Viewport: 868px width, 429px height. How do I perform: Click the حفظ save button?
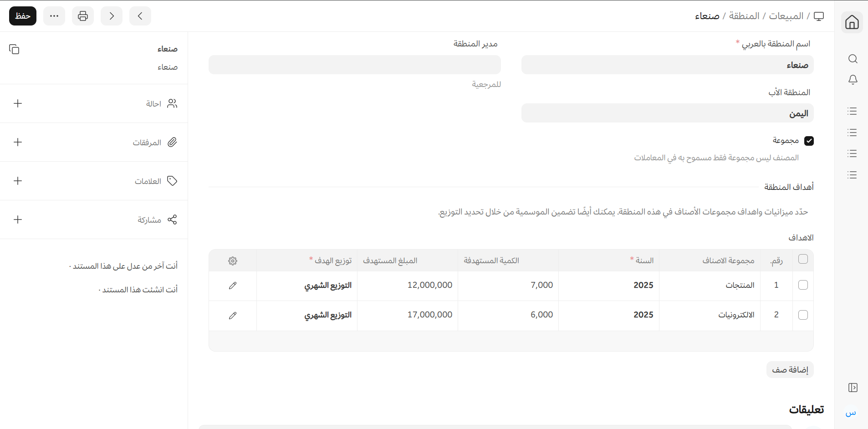tap(23, 16)
